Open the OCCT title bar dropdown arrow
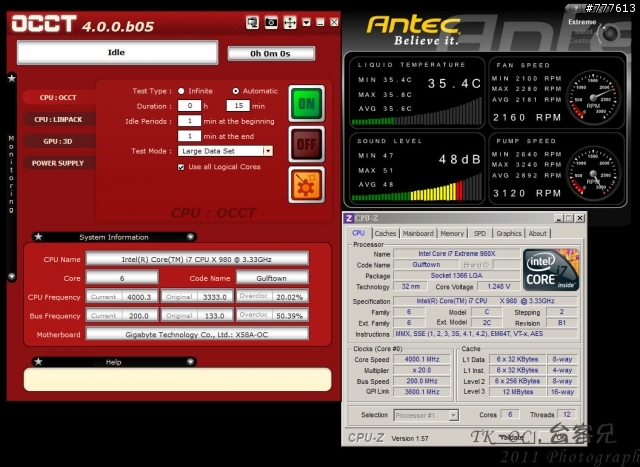 coord(307,22)
